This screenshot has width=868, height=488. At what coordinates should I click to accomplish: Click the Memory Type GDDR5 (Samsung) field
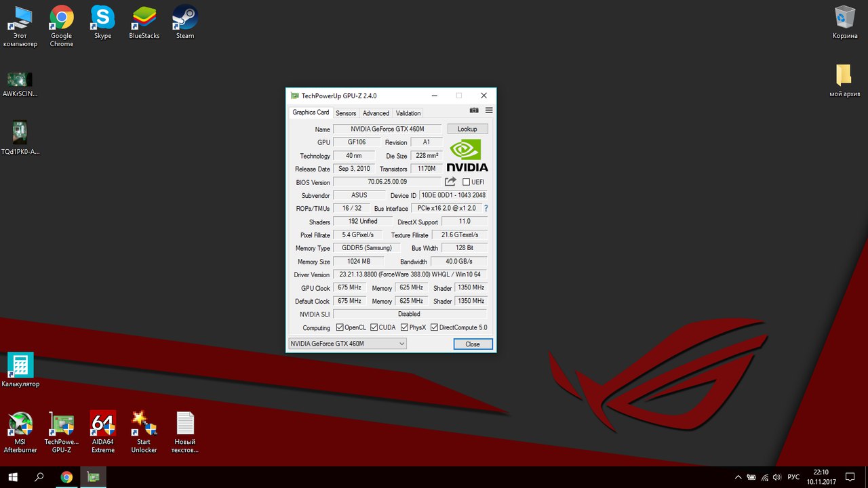point(366,248)
